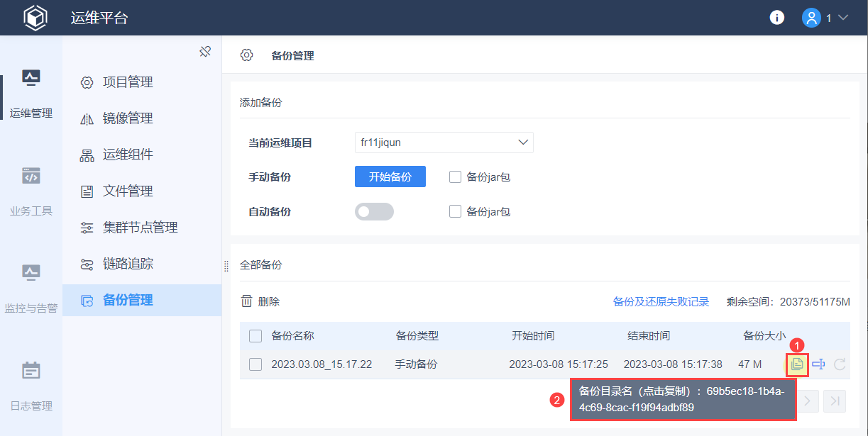Open 运维组件 menu item
Viewport: 868px width, 436px height.
coord(142,155)
